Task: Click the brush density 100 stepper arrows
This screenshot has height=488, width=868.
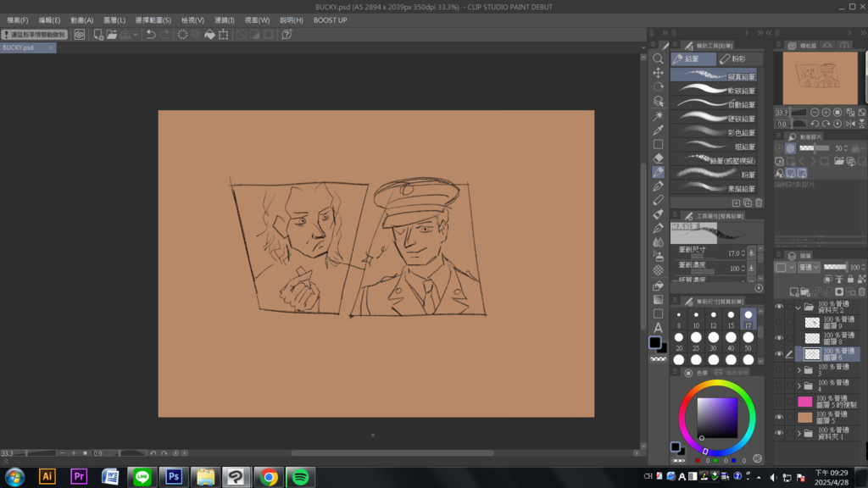Action: click(743, 269)
